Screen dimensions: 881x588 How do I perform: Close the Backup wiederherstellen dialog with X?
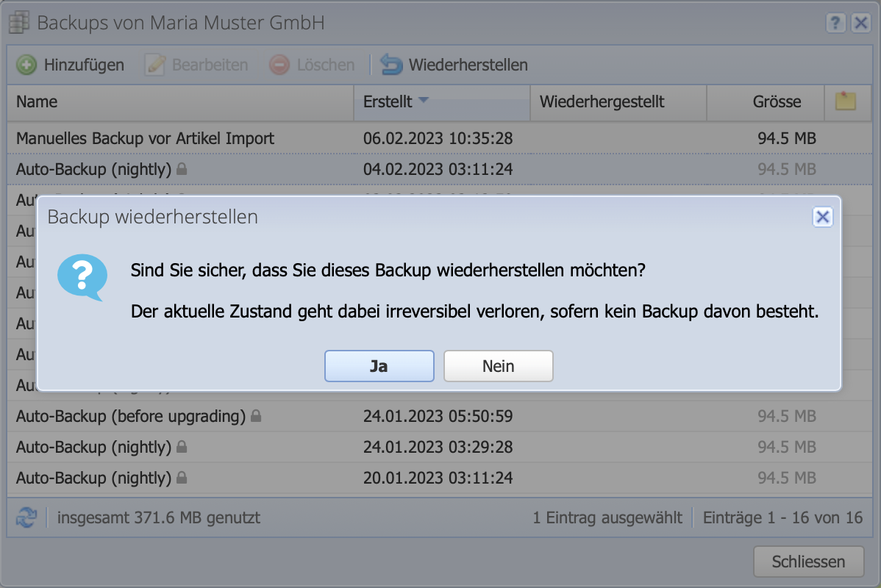(x=822, y=216)
